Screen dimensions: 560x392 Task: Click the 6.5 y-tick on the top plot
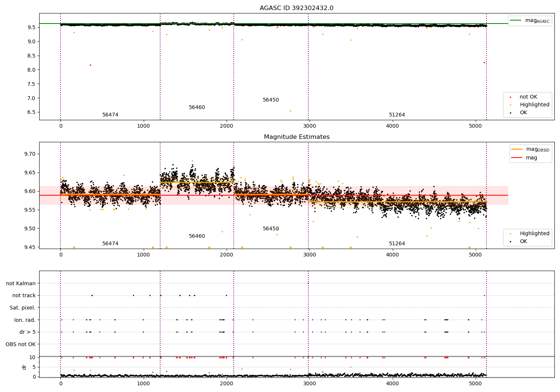coord(32,112)
